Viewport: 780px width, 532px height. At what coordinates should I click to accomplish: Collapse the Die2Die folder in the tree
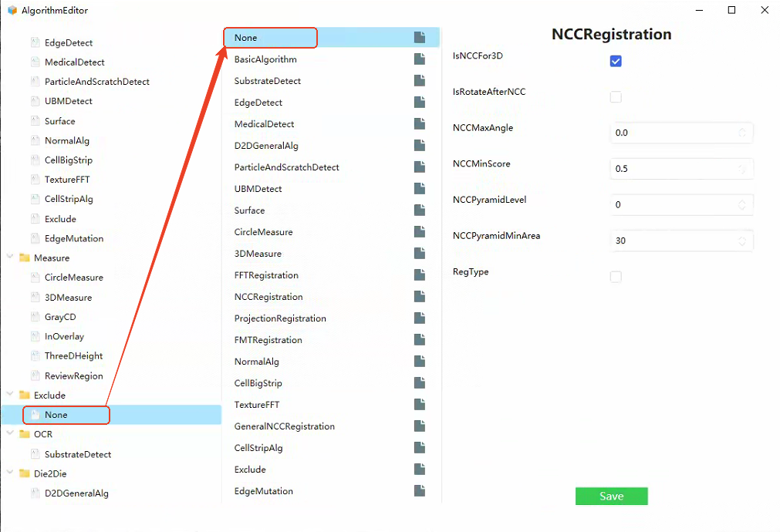[10, 473]
